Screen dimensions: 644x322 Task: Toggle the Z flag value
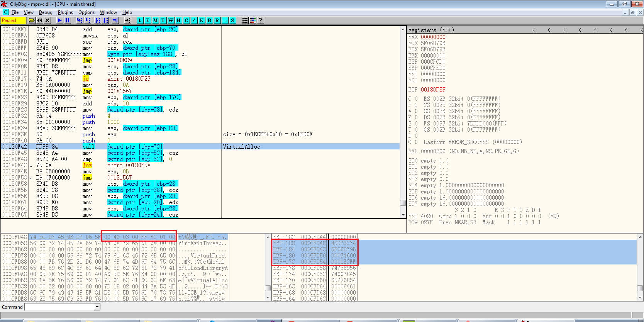416,117
